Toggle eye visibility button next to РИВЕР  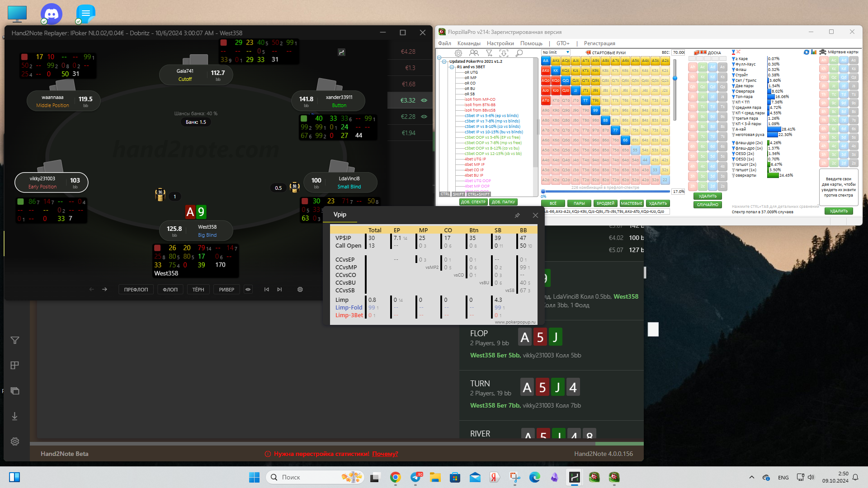[248, 290]
